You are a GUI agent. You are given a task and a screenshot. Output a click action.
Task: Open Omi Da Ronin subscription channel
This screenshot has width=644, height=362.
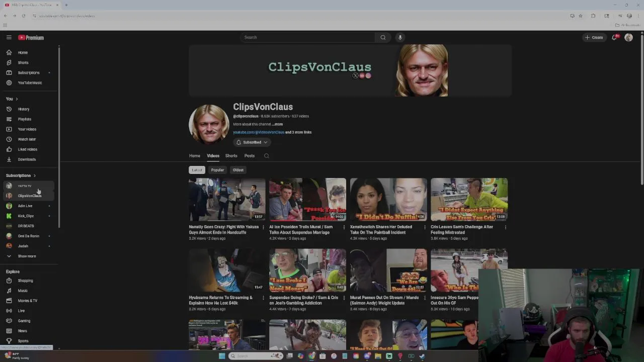(29, 236)
